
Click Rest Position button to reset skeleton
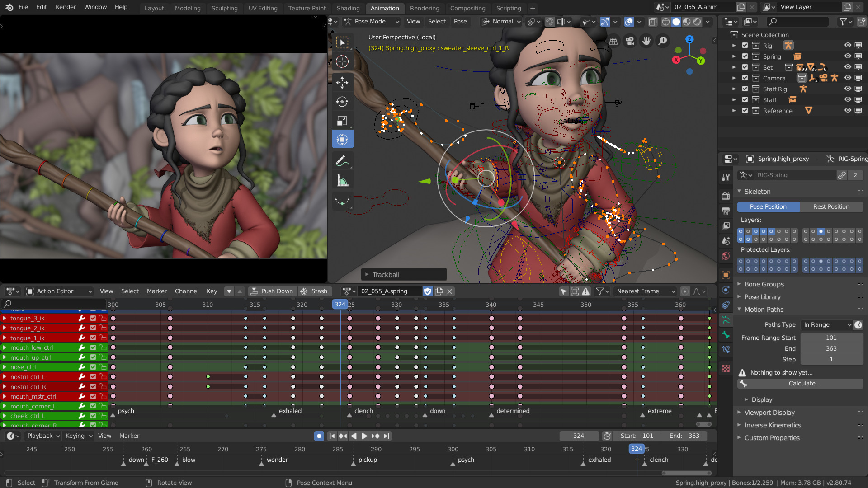coord(832,206)
